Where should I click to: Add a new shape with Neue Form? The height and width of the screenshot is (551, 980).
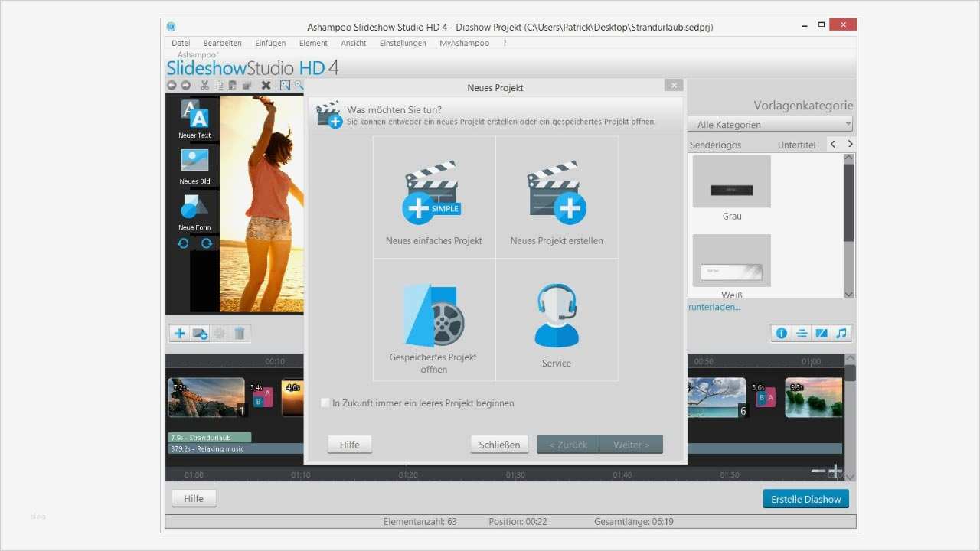(194, 212)
